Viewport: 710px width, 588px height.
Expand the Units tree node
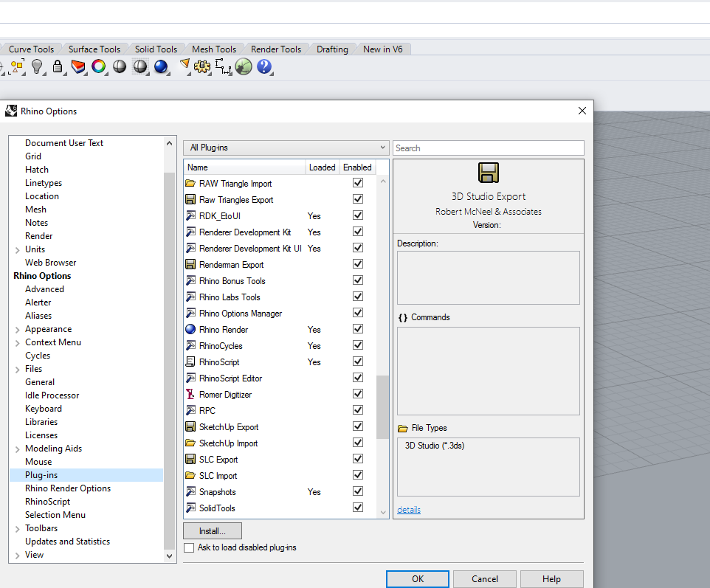(17, 250)
